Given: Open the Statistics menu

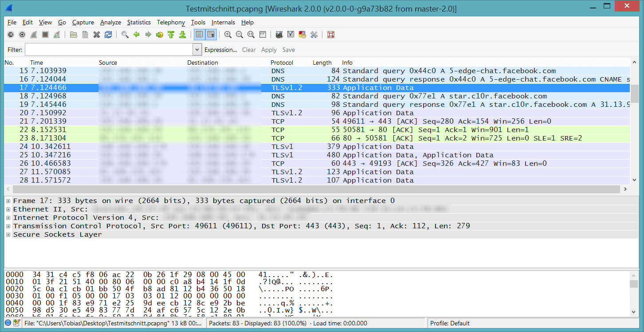Looking at the screenshot, I should (139, 22).
